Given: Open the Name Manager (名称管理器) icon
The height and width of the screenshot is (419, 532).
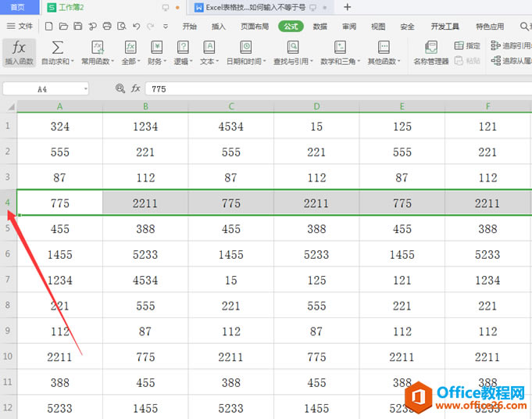Looking at the screenshot, I should click(430, 48).
